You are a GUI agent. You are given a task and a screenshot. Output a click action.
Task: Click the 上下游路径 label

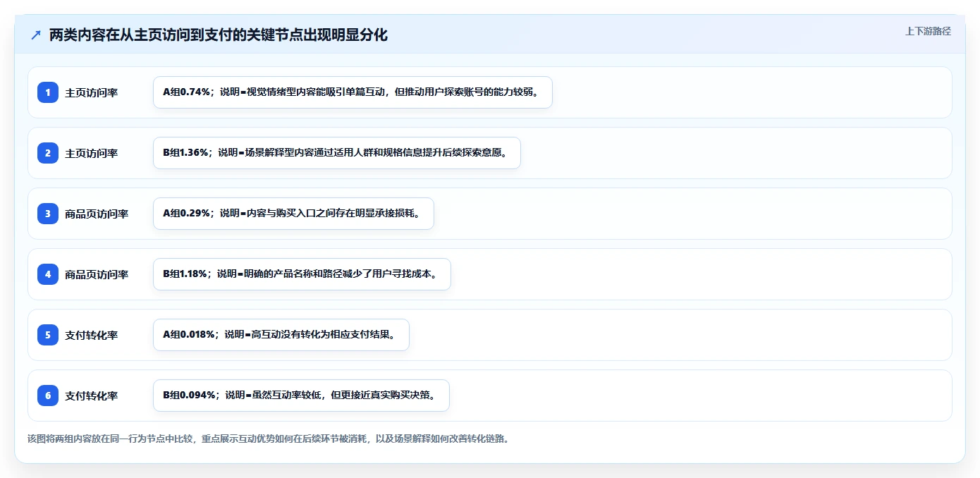pyautogui.click(x=928, y=31)
